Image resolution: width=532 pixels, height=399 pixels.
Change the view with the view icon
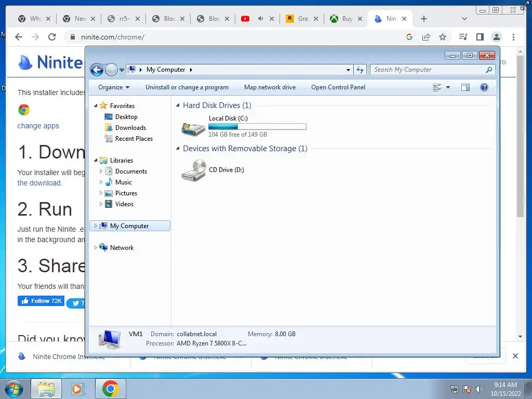(x=437, y=87)
